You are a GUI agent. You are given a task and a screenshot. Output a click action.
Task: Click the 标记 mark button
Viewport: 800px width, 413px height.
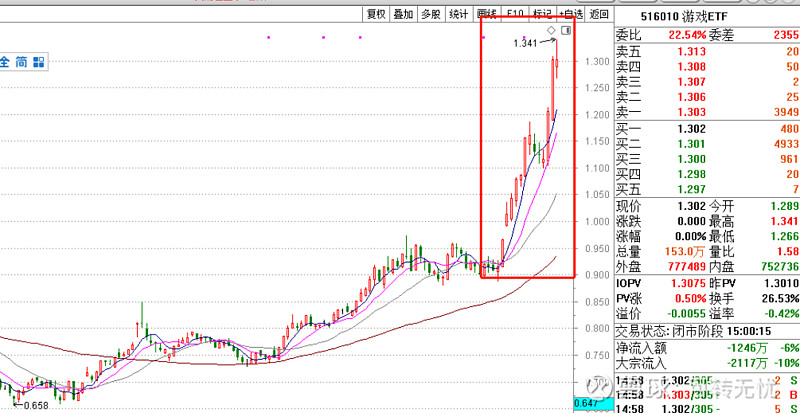[x=541, y=14]
